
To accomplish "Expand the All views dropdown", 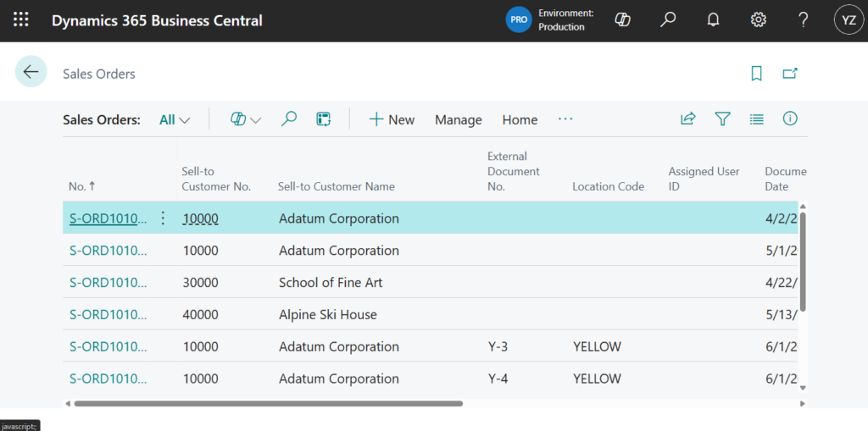I will (175, 119).
